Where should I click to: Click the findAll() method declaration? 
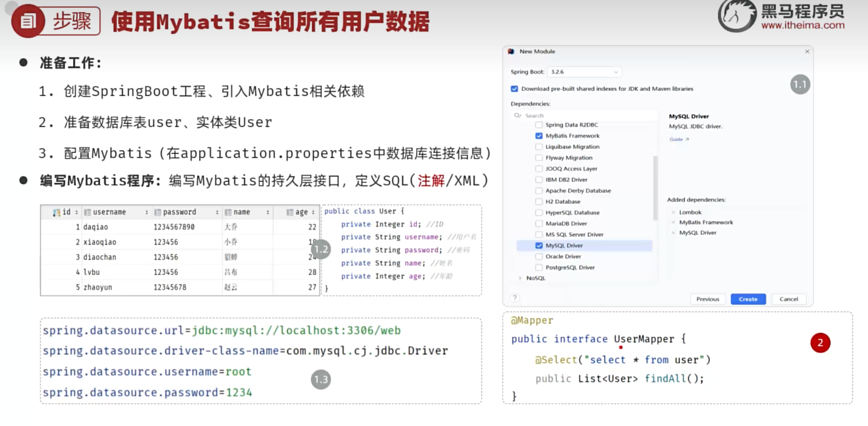tap(620, 379)
